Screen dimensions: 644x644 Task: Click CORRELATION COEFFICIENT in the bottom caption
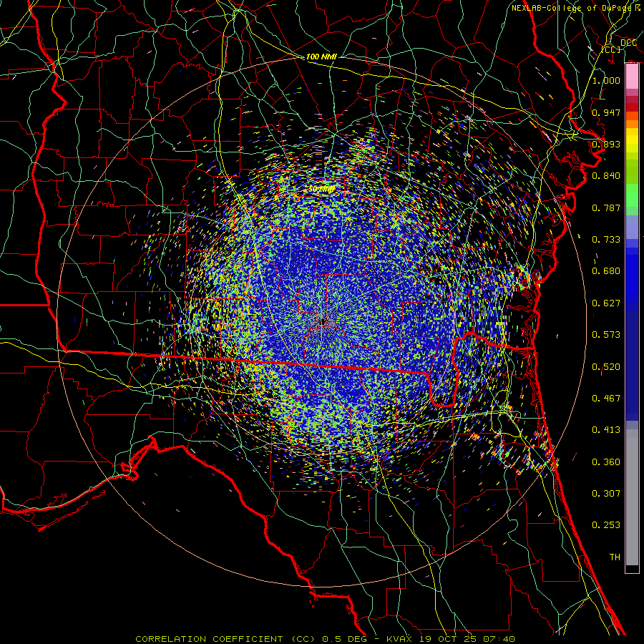[x=209, y=639]
